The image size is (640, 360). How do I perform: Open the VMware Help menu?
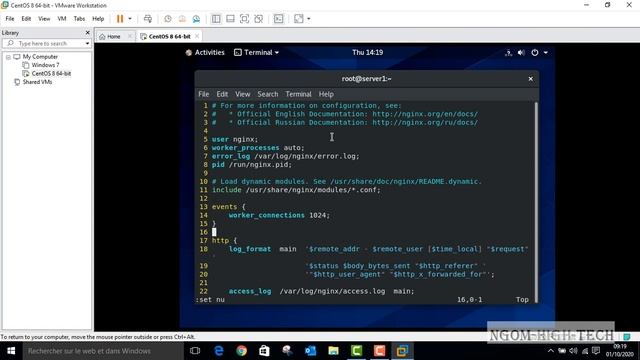(x=98, y=19)
